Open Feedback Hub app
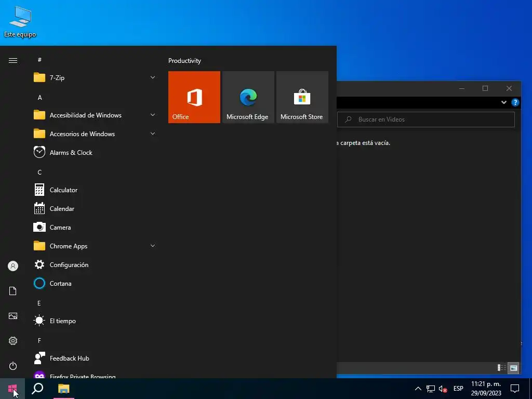The width and height of the screenshot is (532, 399). (x=95, y=358)
